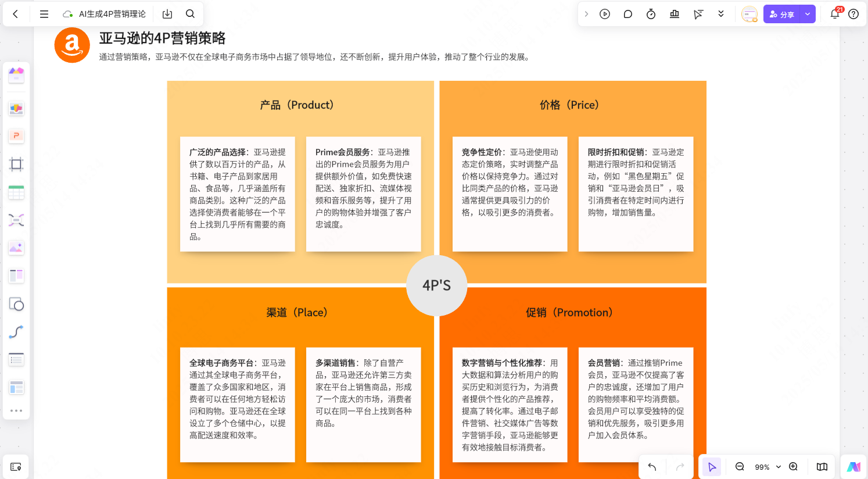
Task: Click the purple 分享 share button
Action: [782, 14]
